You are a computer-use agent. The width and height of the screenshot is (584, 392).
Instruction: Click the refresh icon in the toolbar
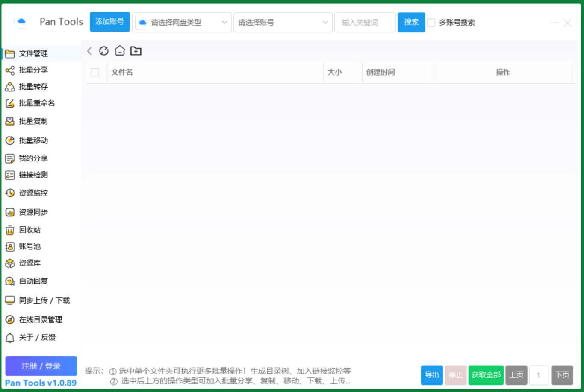104,50
